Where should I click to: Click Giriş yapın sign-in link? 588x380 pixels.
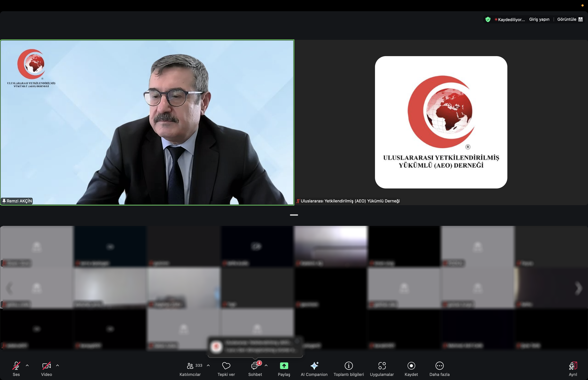pyautogui.click(x=539, y=19)
